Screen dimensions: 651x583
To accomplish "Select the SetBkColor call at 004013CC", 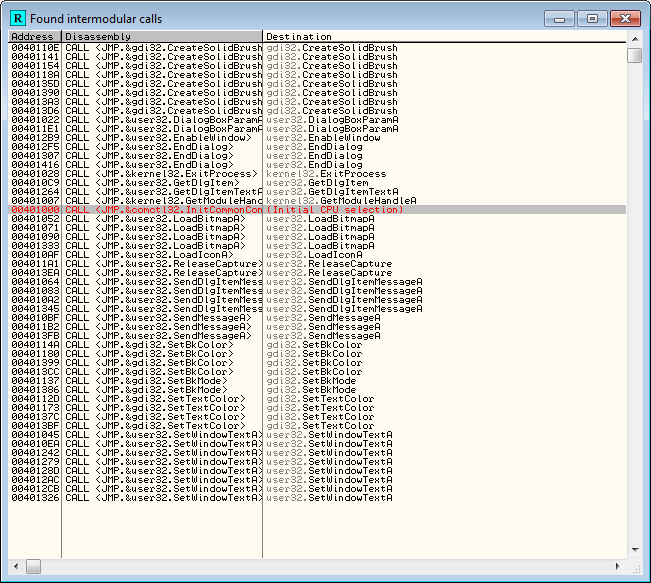I will point(317,372).
